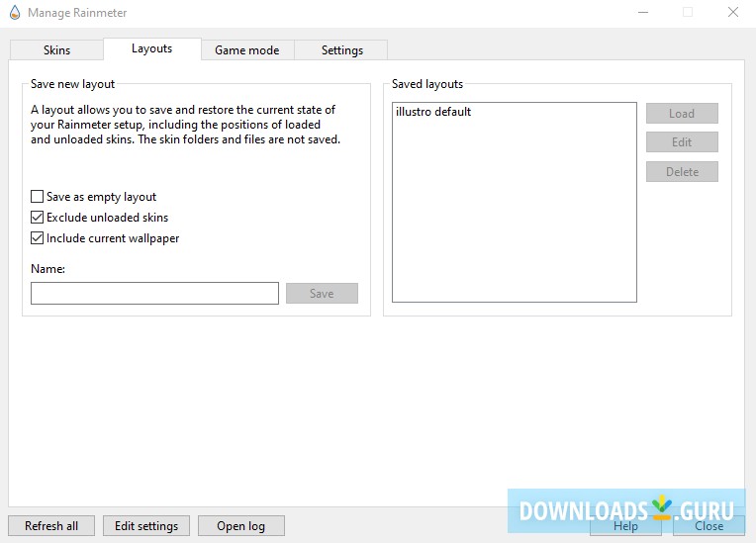Click the Save layout button
Screen dimensions: 756x543
(x=322, y=294)
